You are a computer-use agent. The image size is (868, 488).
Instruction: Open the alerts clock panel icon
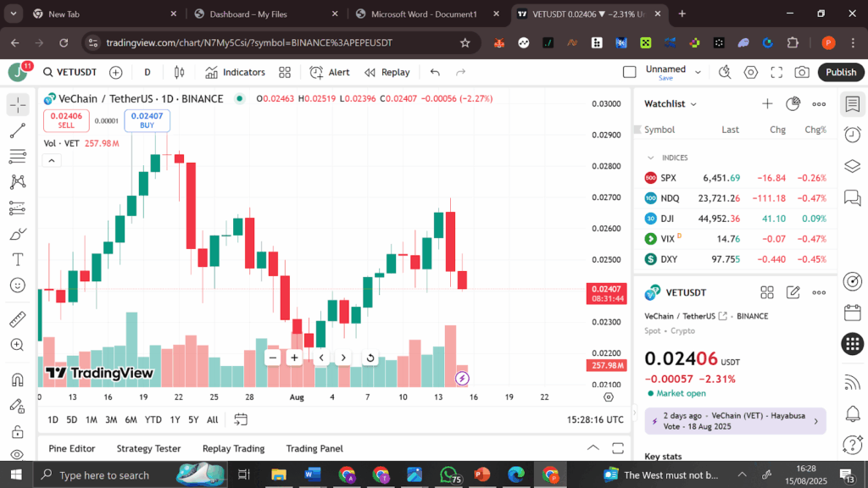click(853, 135)
